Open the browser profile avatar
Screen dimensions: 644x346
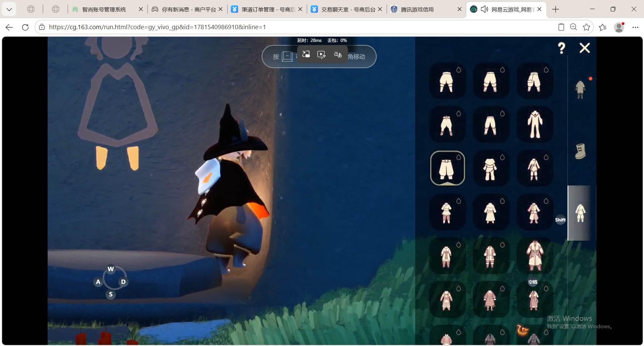pos(619,27)
